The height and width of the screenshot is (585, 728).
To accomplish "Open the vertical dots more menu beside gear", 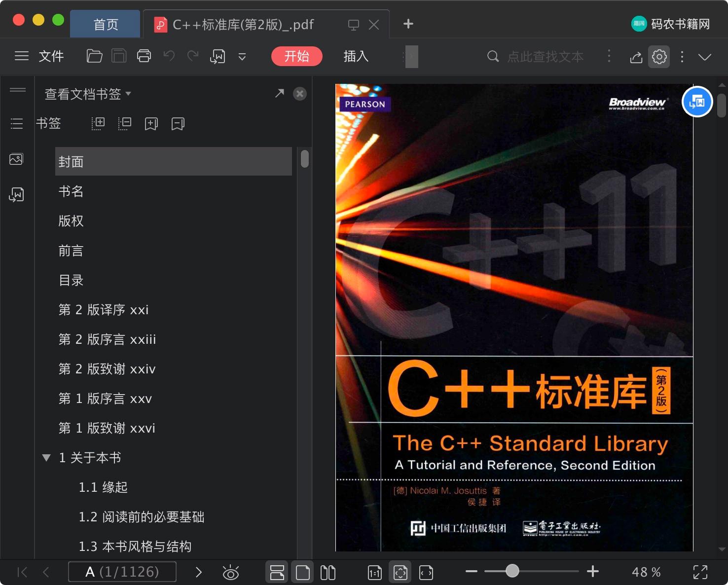I will [682, 57].
